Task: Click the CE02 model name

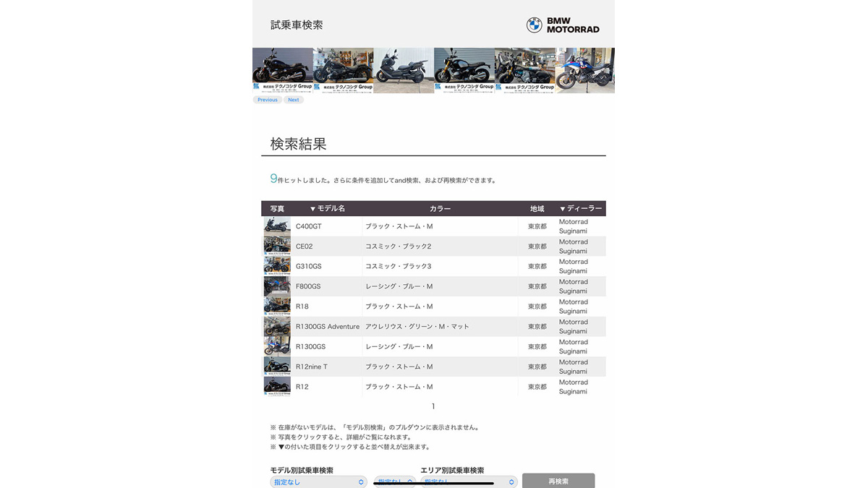Action: click(x=305, y=247)
